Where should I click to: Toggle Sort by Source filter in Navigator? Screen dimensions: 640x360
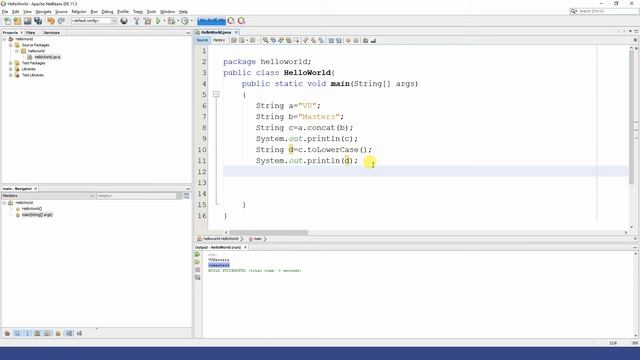click(x=79, y=333)
